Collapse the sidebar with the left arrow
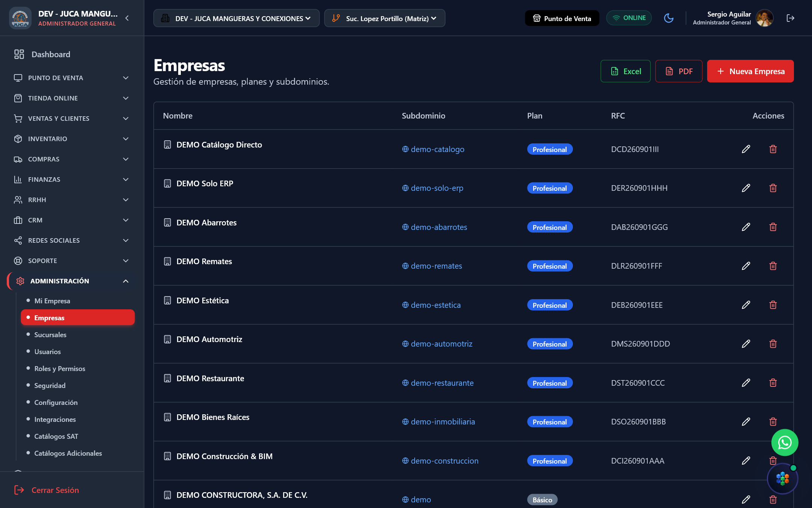 coord(127,18)
